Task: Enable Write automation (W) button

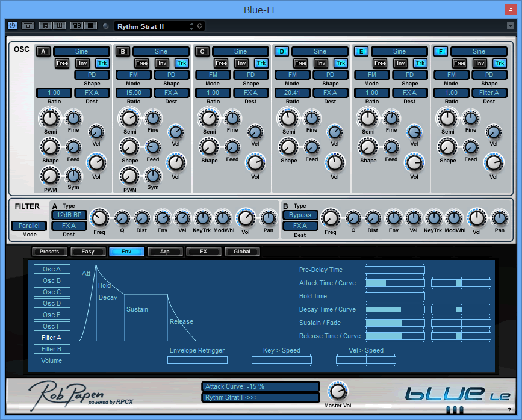Action: 60,26
